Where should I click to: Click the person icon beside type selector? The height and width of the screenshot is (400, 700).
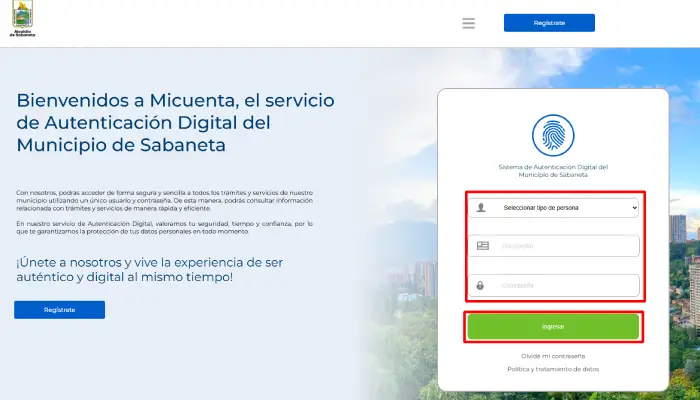pos(481,208)
